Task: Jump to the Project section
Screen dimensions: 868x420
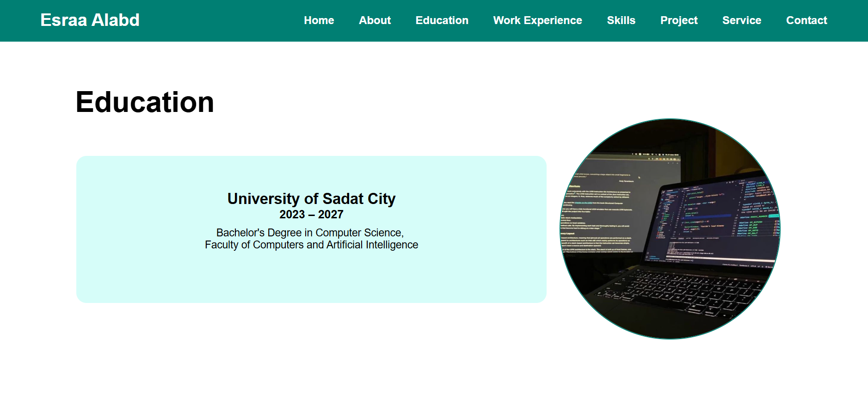Action: click(678, 20)
